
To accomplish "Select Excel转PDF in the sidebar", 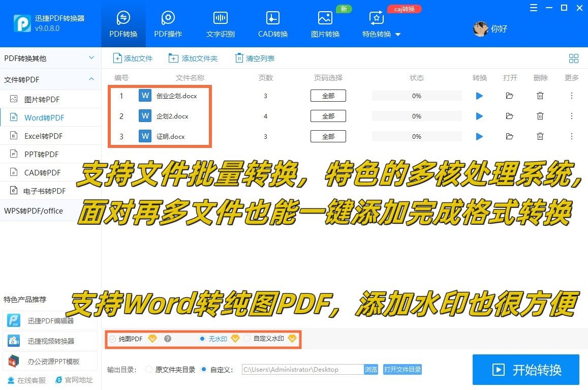I will [50, 136].
